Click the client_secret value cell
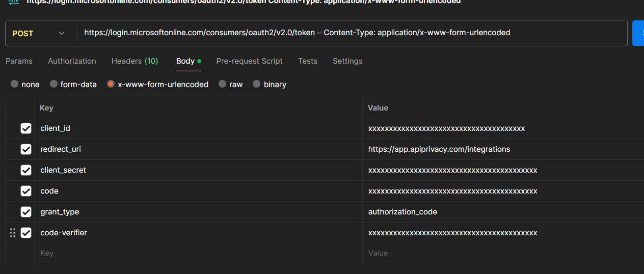Image resolution: width=644 pixels, height=274 pixels. pos(503,170)
